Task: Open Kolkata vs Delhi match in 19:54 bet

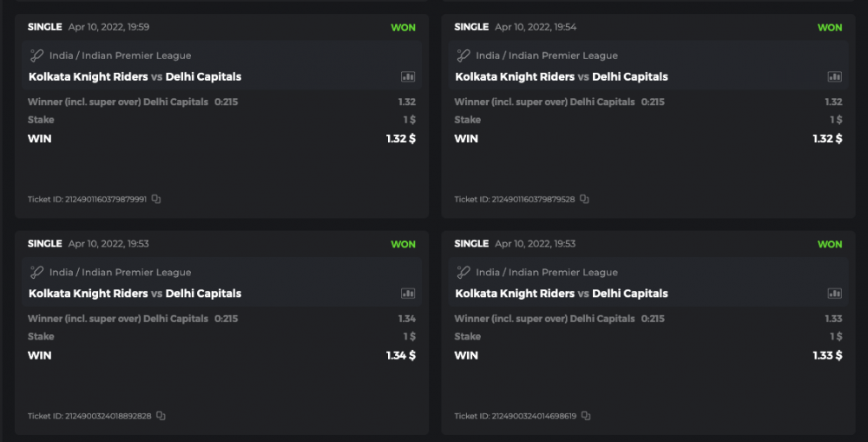Action: 562,76
